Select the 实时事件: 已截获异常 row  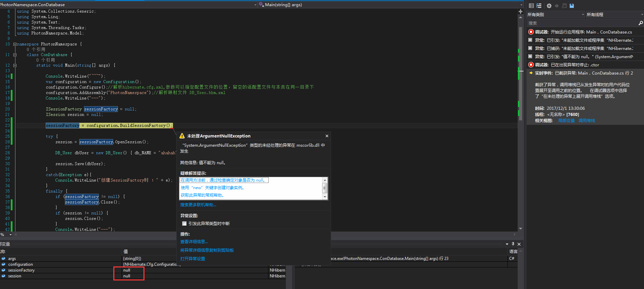click(x=585, y=73)
